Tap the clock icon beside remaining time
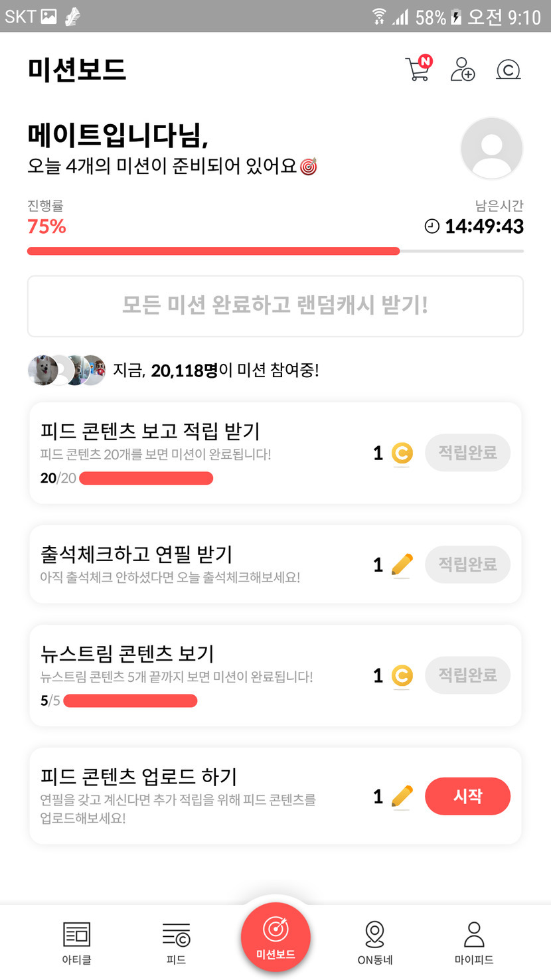Viewport: 551px width, 980px height. point(432,226)
